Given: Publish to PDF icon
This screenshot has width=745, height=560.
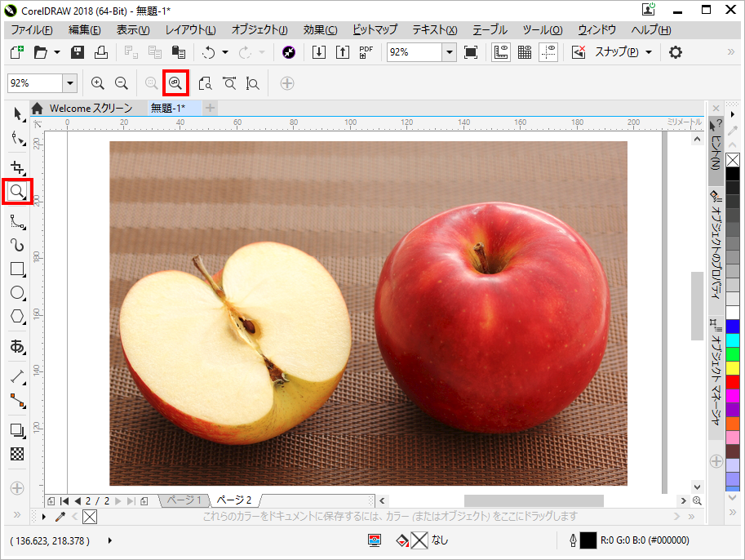Looking at the screenshot, I should point(366,51).
